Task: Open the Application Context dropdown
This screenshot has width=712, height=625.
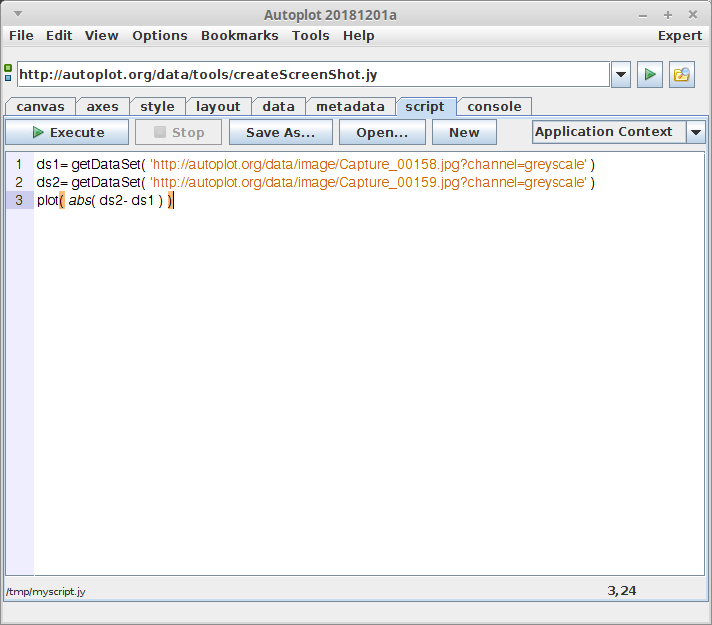Action: coord(695,132)
